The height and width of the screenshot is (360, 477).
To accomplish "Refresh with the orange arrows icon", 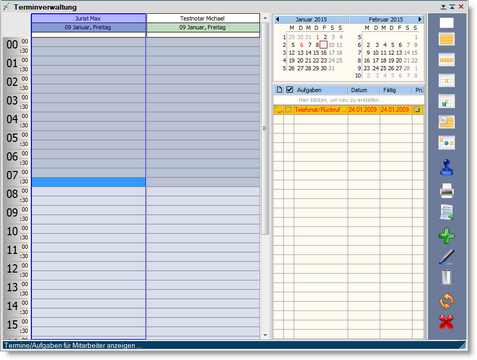I will click(446, 301).
